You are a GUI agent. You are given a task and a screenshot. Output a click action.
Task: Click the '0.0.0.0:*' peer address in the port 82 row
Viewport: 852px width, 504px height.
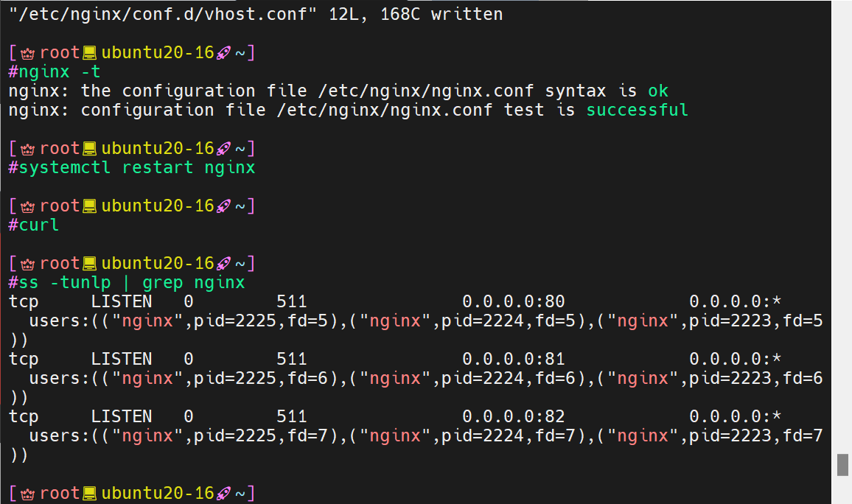tap(735, 416)
